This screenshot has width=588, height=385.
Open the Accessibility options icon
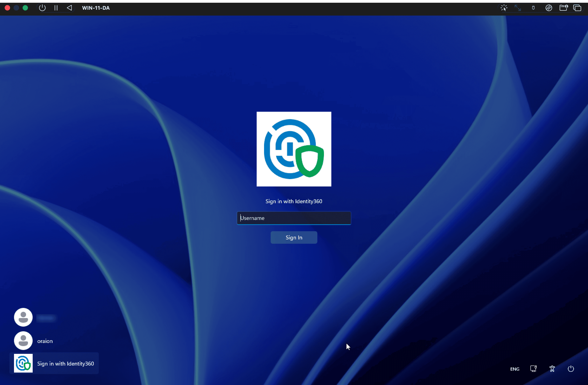coord(552,369)
